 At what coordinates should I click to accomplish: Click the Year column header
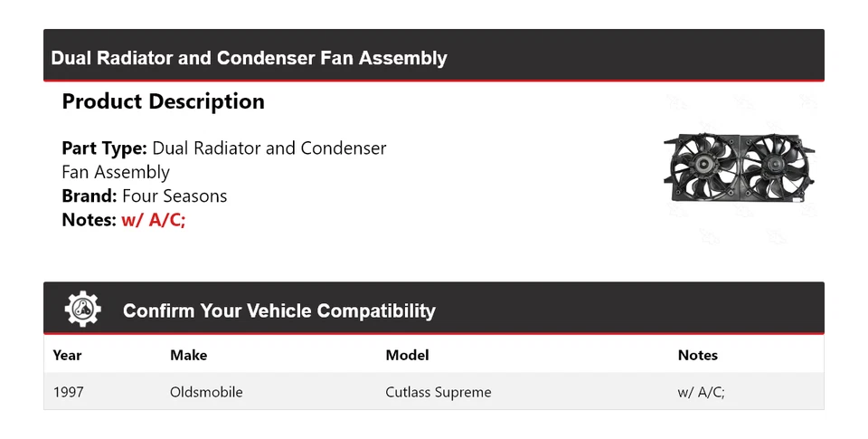click(67, 355)
